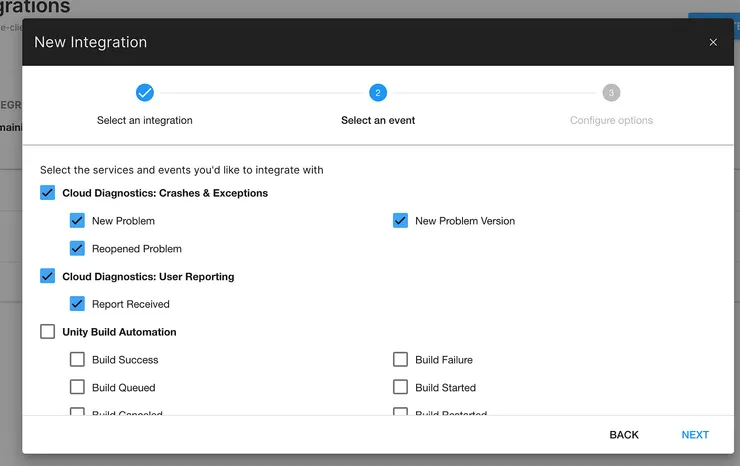Uncheck the New Problem checkbox
The height and width of the screenshot is (466, 740).
tap(77, 221)
